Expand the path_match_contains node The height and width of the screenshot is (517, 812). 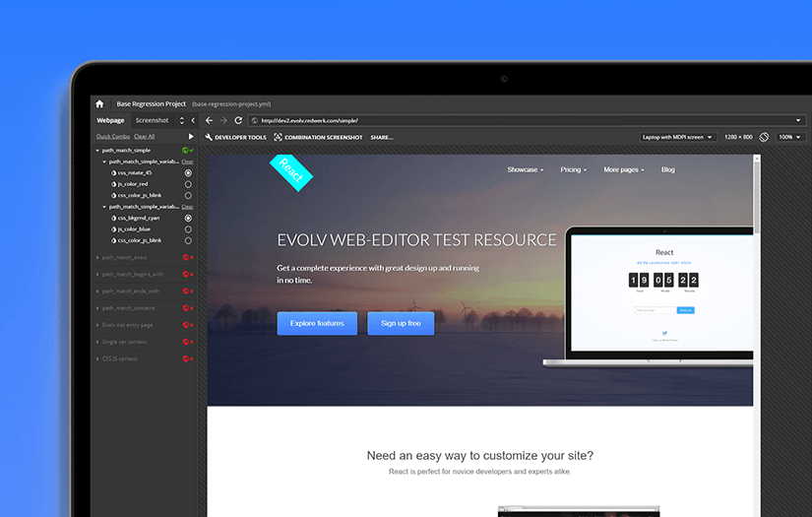pyautogui.click(x=97, y=308)
